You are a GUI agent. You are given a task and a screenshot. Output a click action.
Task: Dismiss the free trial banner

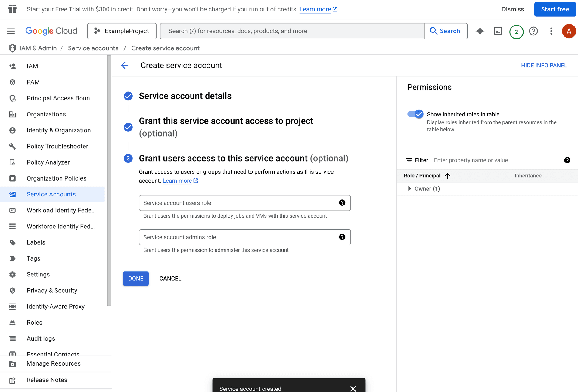pyautogui.click(x=513, y=9)
